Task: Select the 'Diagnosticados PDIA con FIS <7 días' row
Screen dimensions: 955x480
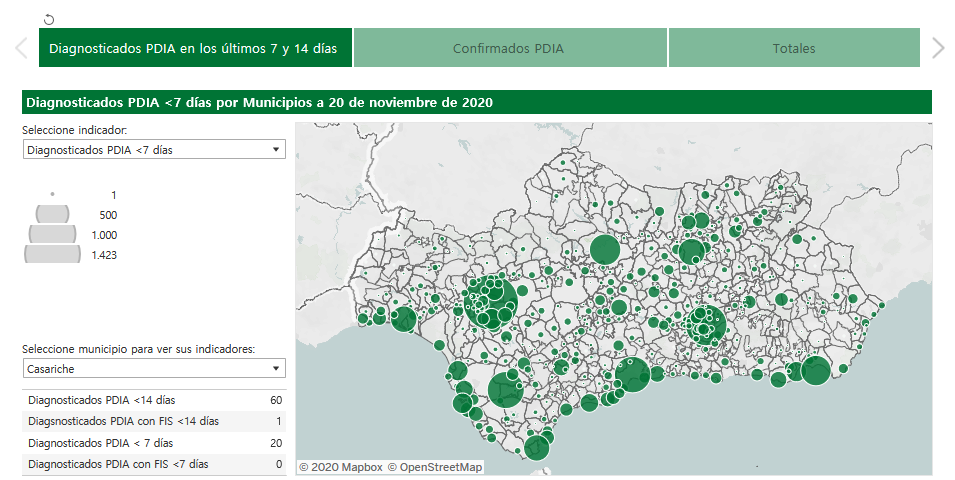Action: 153,464
